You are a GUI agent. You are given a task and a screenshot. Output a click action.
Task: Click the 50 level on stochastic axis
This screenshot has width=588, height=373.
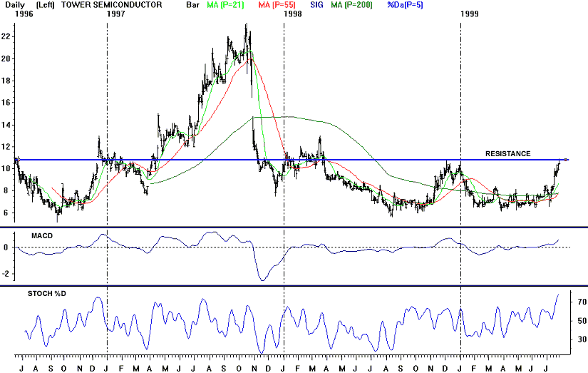coord(582,321)
